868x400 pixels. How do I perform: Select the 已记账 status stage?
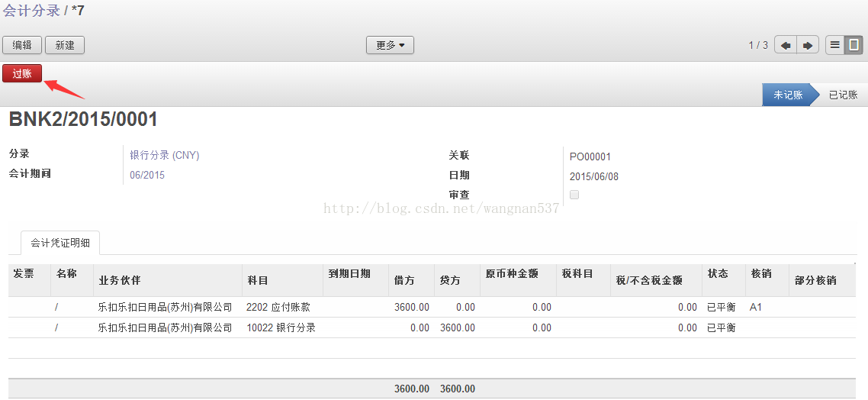click(x=843, y=95)
